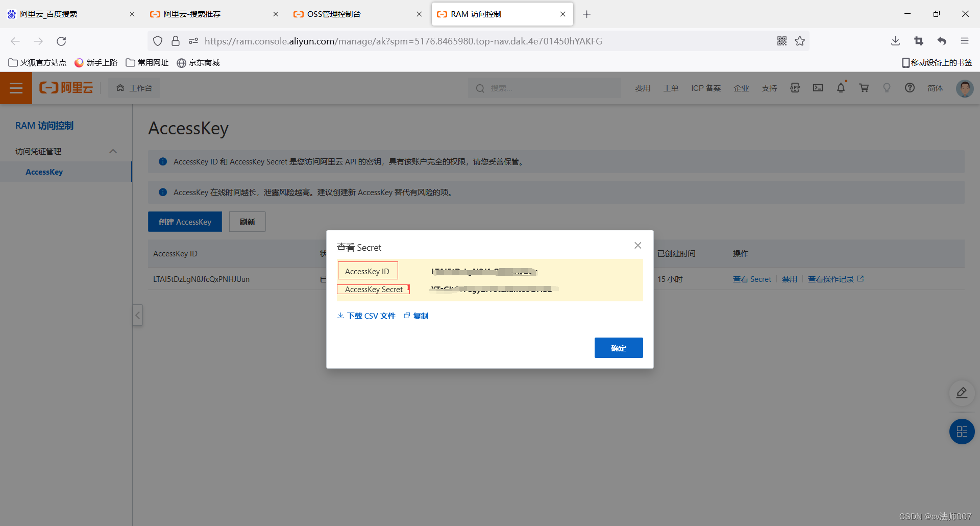Open 移动设备上的书签 folder
Viewport: 980px width, 526px height.
[937, 63]
